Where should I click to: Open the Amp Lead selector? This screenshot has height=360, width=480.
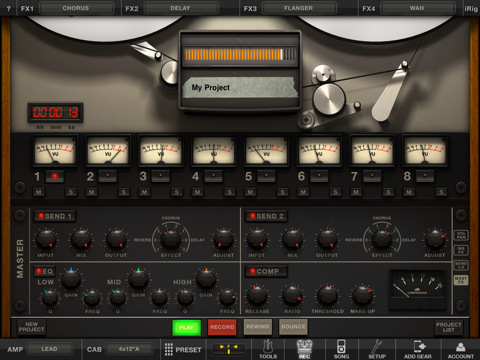click(x=50, y=349)
